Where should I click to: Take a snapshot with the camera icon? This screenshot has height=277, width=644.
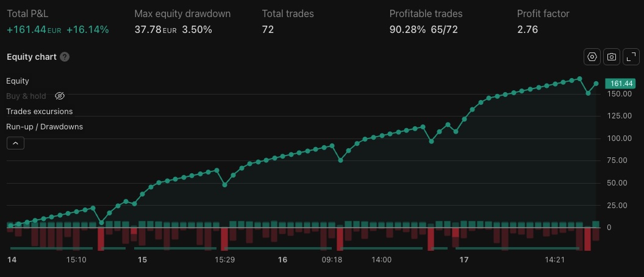[x=611, y=57]
